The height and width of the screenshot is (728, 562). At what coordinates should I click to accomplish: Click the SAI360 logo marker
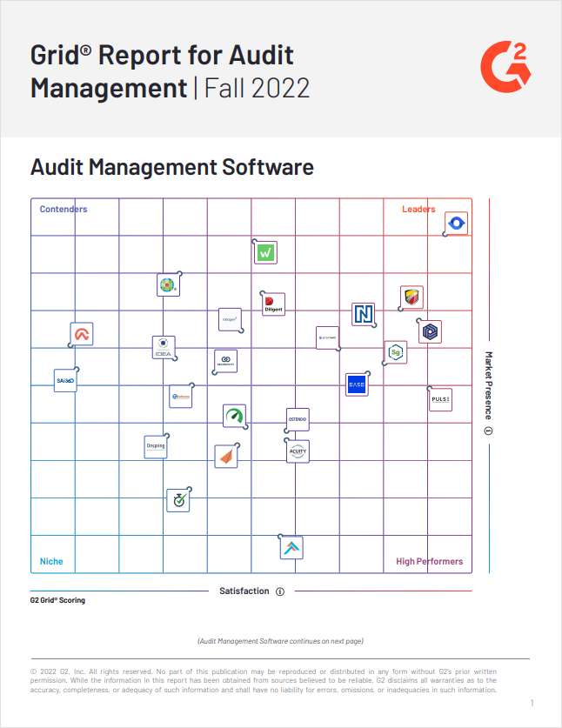[x=65, y=381]
